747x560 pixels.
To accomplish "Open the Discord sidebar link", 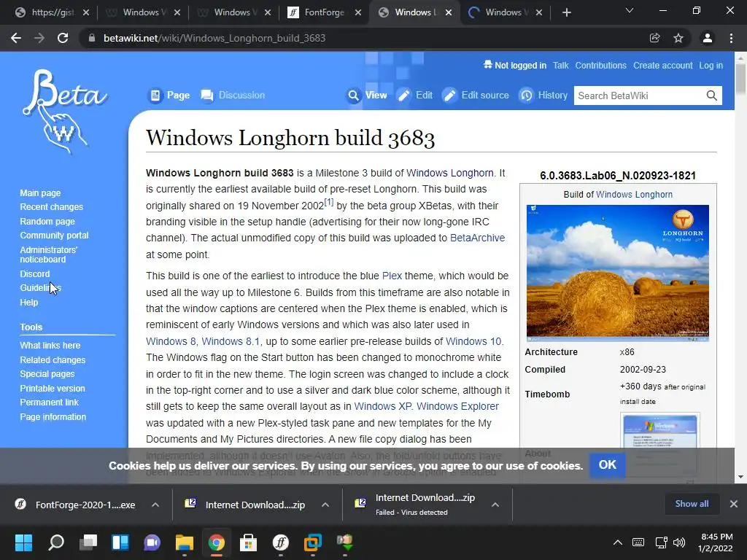I will 35,274.
